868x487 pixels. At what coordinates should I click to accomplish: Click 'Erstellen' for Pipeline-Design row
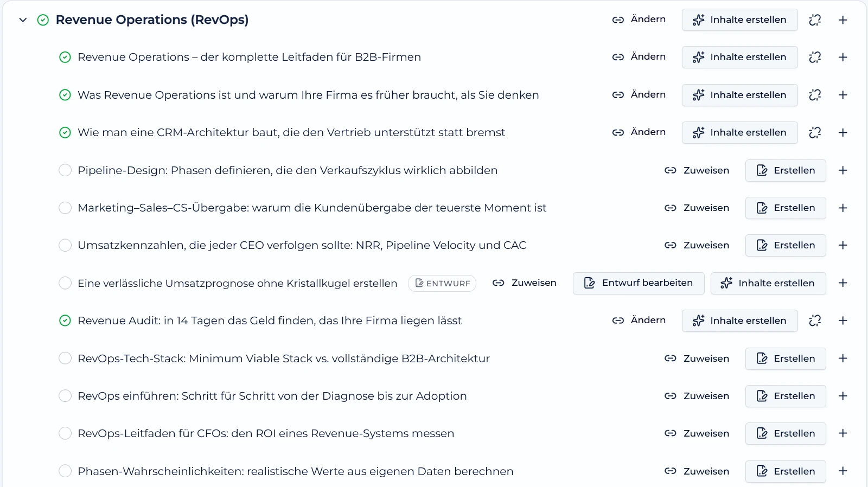tap(786, 170)
